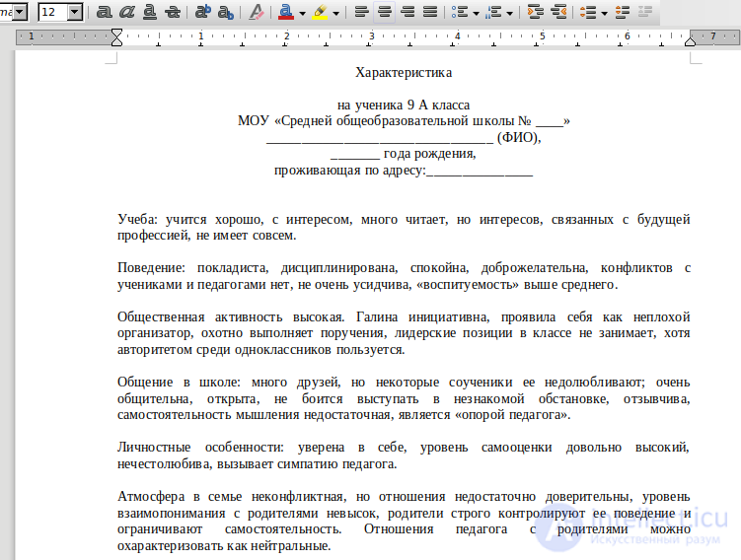Apply the yellow highlighting color
741x560 pixels.
coord(320,12)
